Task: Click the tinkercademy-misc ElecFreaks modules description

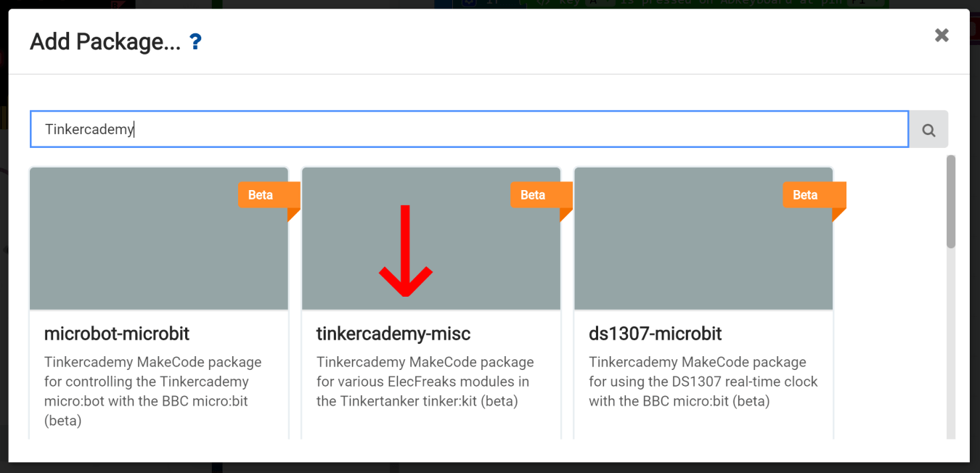Action: [x=425, y=382]
